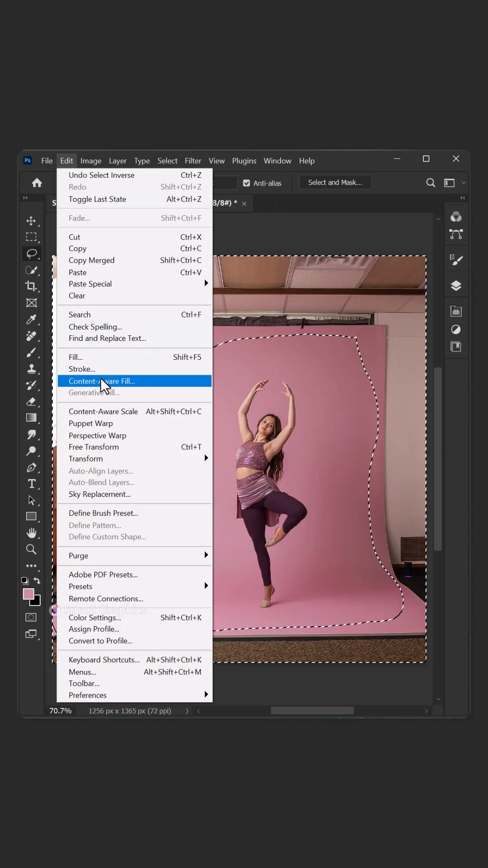
Task: Swap foreground and background colors
Action: 37,581
